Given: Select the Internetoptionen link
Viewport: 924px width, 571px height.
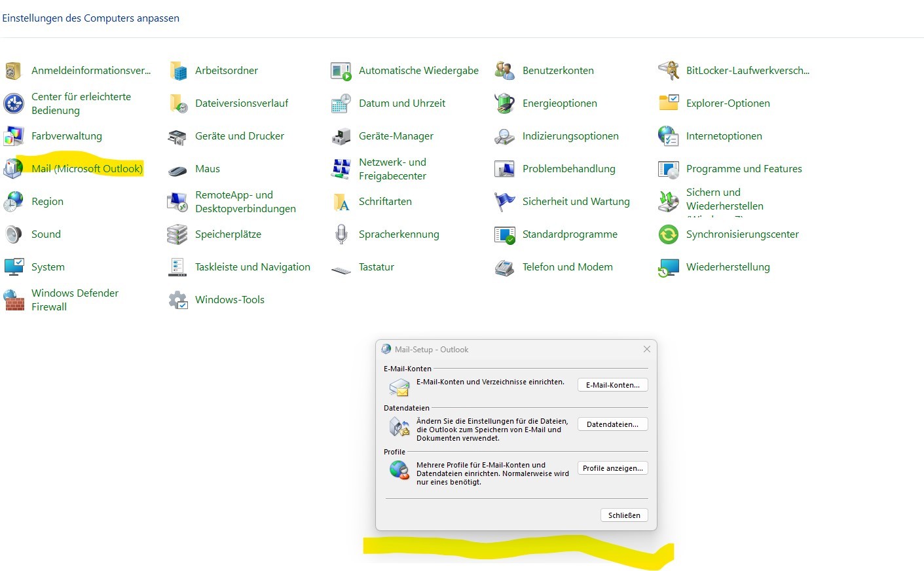Looking at the screenshot, I should coord(724,136).
